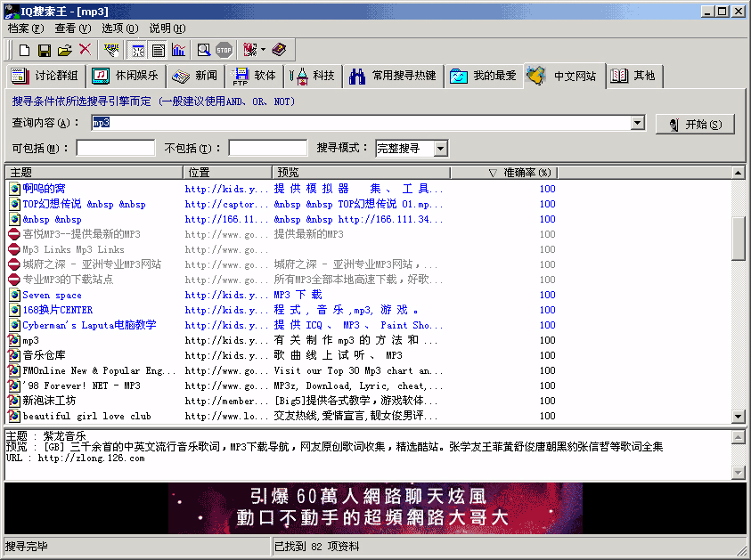Viewport: 751px width, 560px height.
Task: Click the bar chart toolbar icon
Action: pyautogui.click(x=178, y=50)
